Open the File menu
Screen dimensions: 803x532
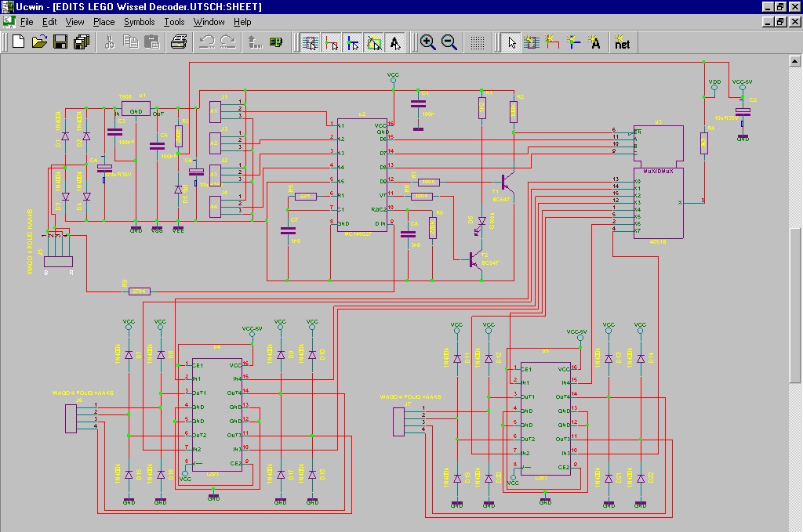(x=27, y=22)
